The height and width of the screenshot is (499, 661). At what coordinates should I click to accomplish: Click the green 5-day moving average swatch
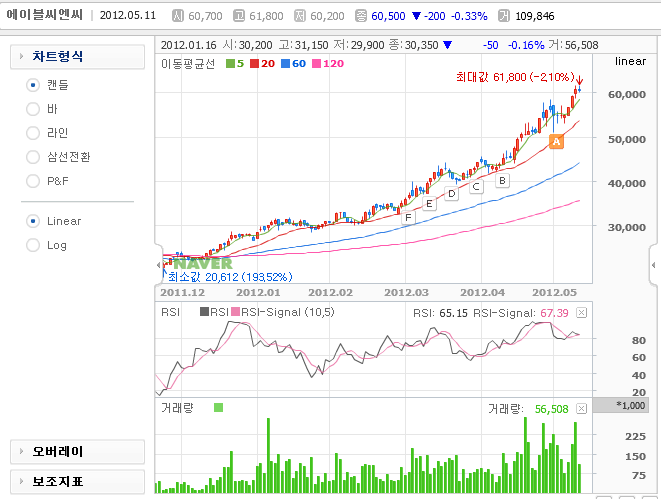(x=229, y=64)
